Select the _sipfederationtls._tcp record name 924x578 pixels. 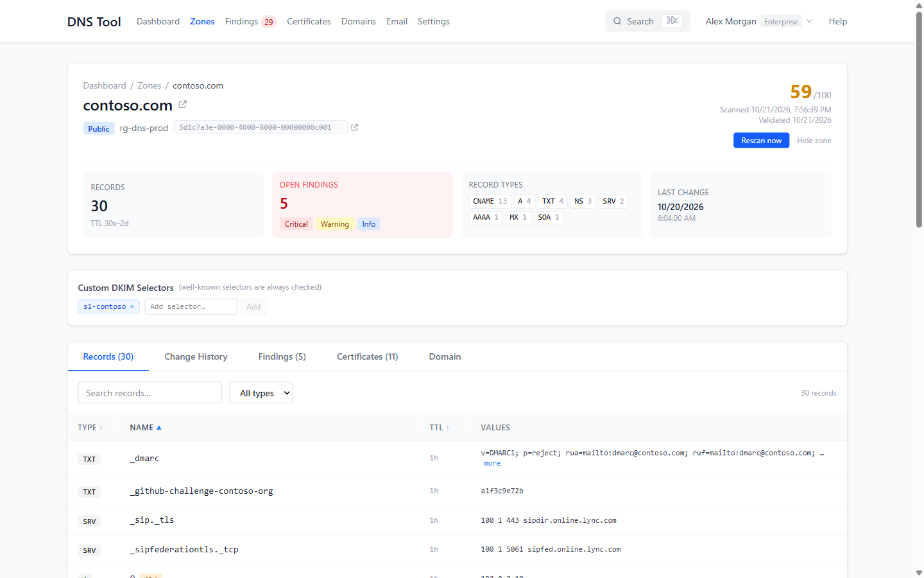(x=184, y=550)
